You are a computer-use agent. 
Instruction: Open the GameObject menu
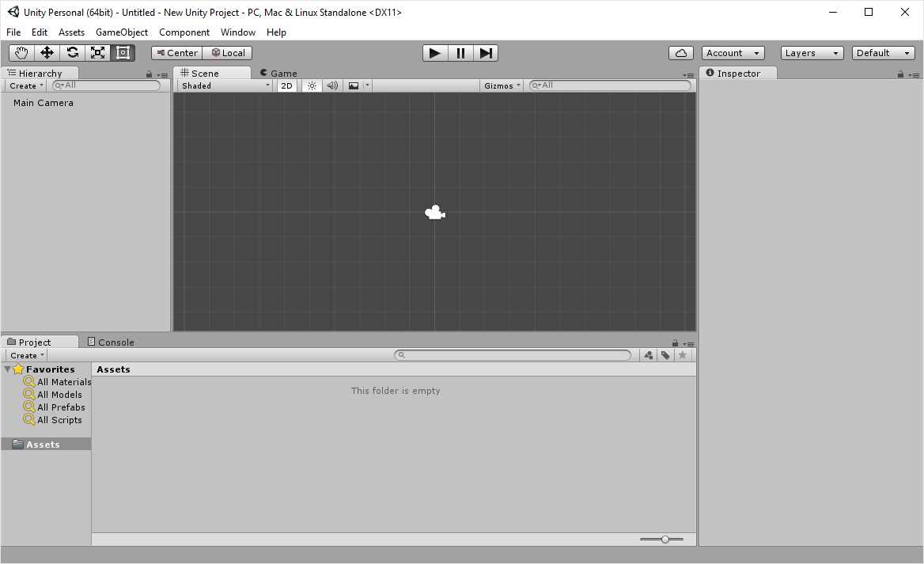point(121,32)
